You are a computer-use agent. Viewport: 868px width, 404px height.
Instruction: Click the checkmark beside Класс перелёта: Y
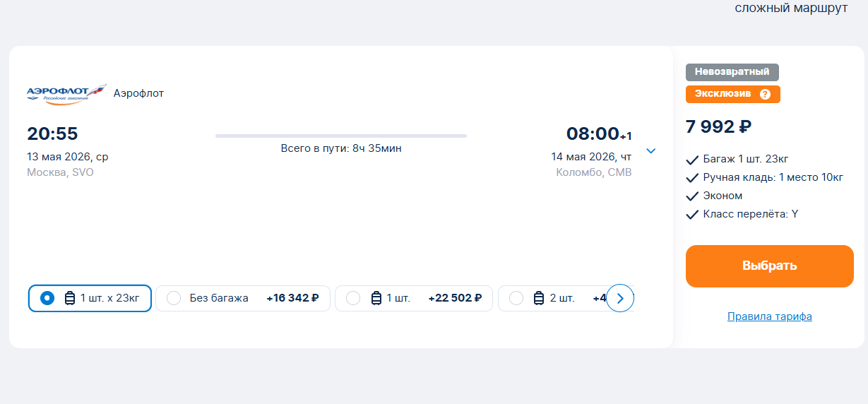coord(692,214)
